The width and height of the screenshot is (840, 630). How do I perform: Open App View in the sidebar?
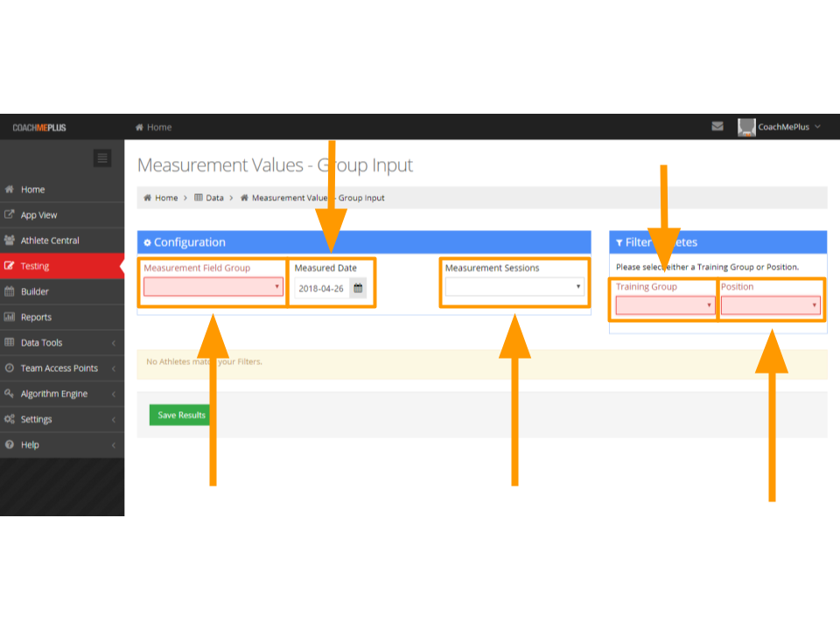62,215
